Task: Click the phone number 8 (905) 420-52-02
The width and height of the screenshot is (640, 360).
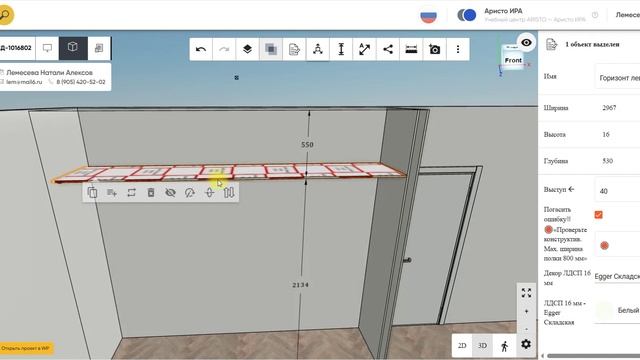Action: 80,82
